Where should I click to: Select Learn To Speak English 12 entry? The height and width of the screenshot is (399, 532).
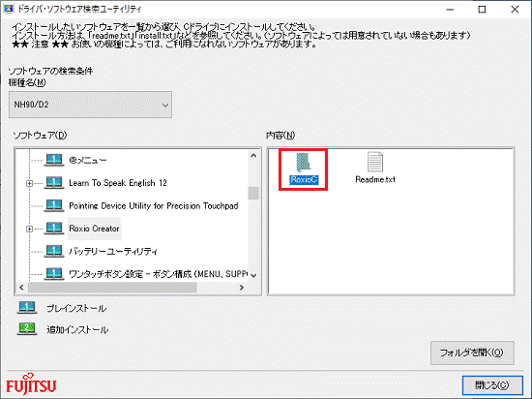(118, 183)
